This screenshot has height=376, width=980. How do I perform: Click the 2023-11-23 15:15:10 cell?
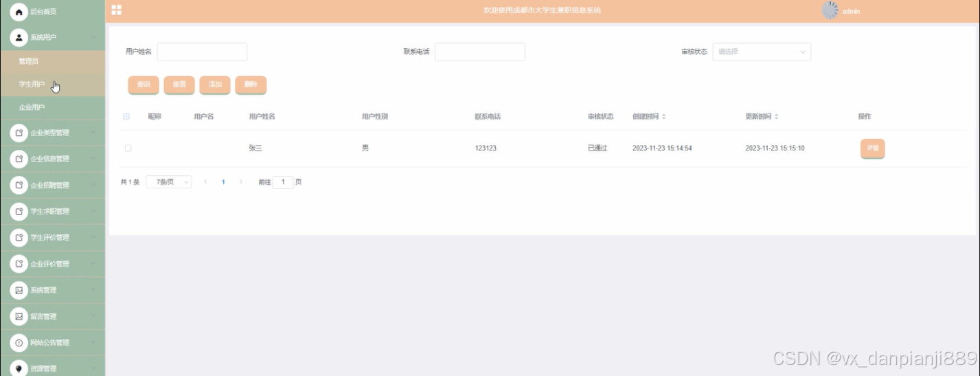click(x=775, y=148)
